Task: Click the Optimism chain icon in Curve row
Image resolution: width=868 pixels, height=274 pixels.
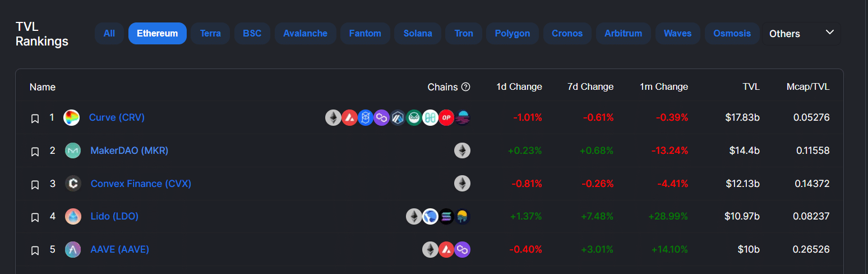Action: pos(446,118)
